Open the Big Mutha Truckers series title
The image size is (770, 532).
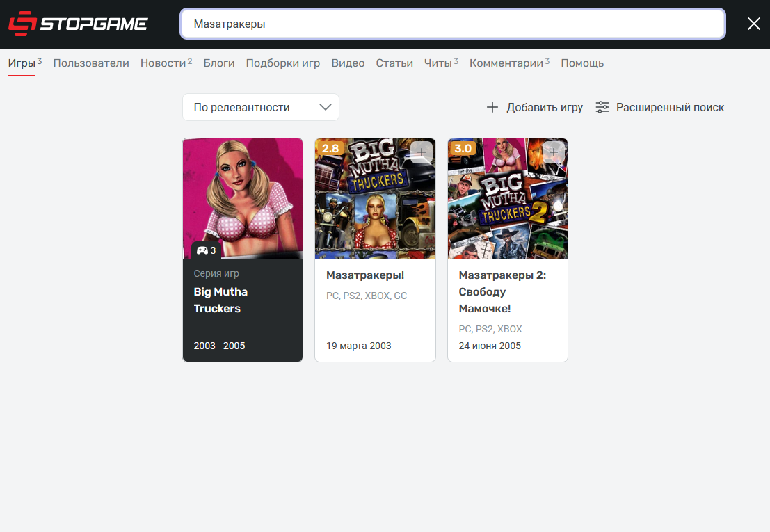point(220,300)
